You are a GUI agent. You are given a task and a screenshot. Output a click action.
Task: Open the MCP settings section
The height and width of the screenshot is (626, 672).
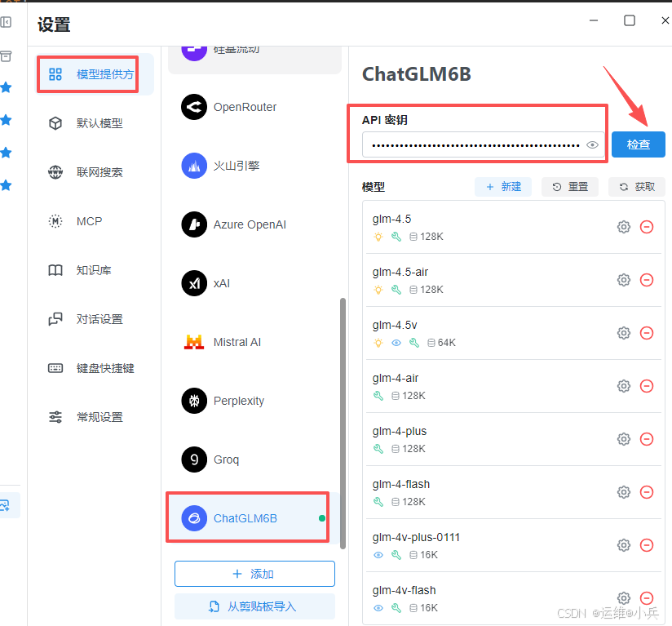click(x=87, y=220)
